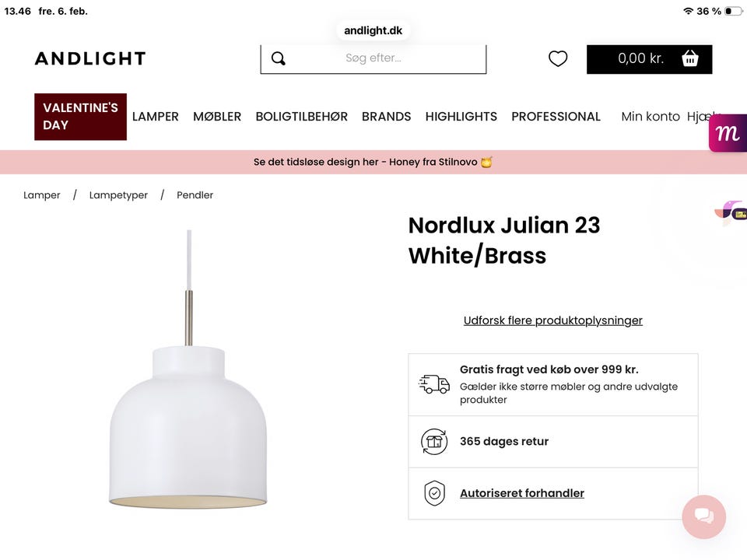Open the Valentine's Day menu
This screenshot has height=560, width=747.
click(80, 117)
